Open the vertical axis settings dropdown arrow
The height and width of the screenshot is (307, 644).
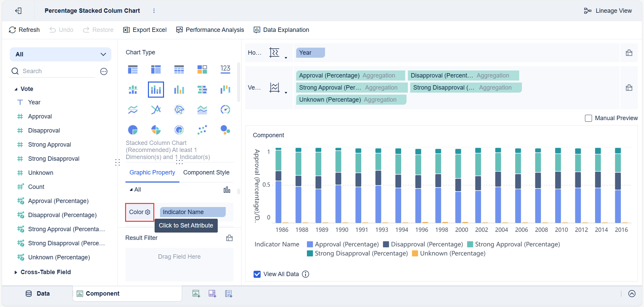[286, 93]
